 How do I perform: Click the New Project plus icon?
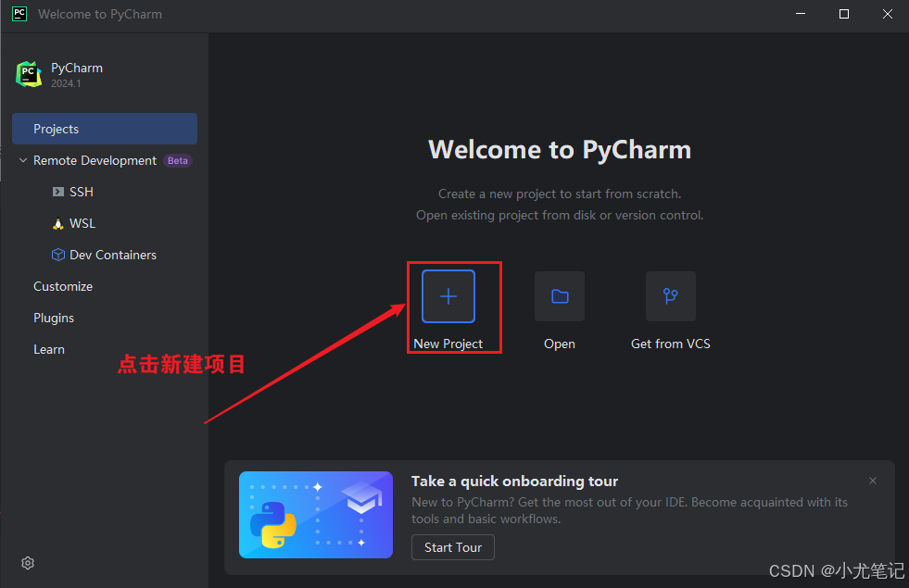448,296
